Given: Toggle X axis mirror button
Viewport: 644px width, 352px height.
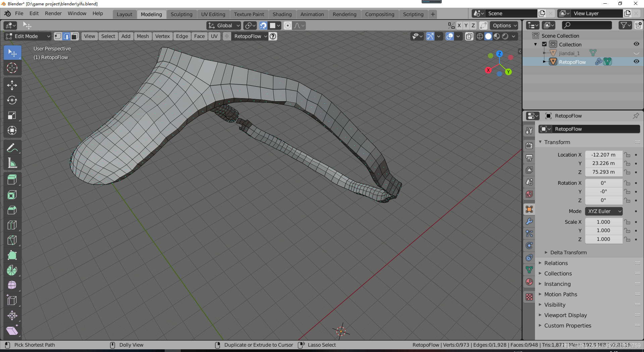Looking at the screenshot, I should [459, 26].
